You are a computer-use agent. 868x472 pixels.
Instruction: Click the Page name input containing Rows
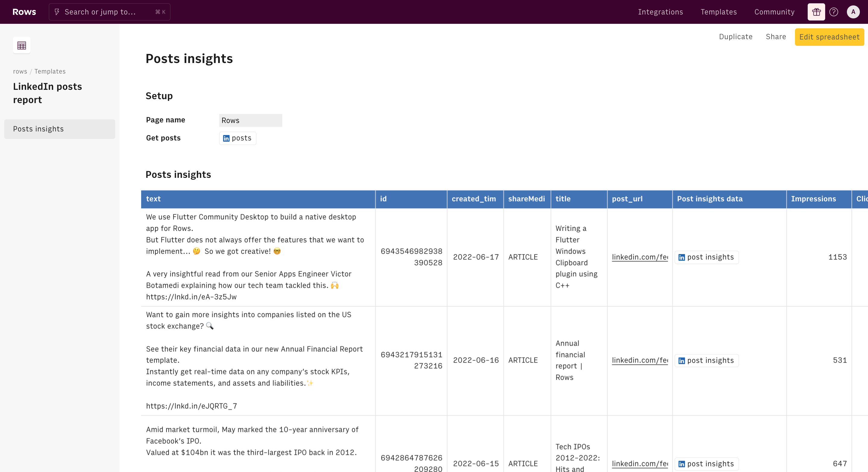(x=250, y=121)
